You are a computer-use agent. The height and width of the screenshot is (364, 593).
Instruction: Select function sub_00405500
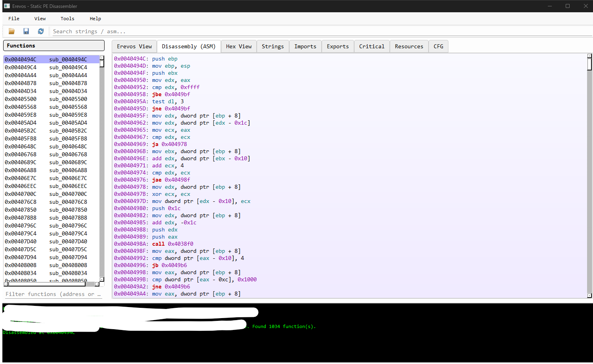click(x=51, y=99)
